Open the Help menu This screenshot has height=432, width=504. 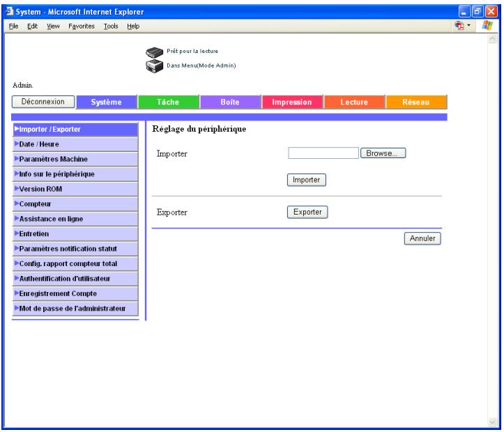pos(133,26)
